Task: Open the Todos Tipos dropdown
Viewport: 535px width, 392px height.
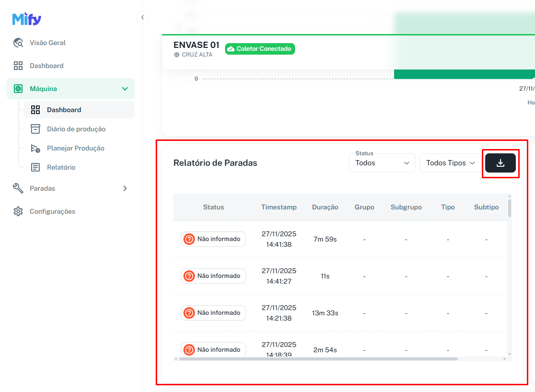Action: click(x=450, y=163)
